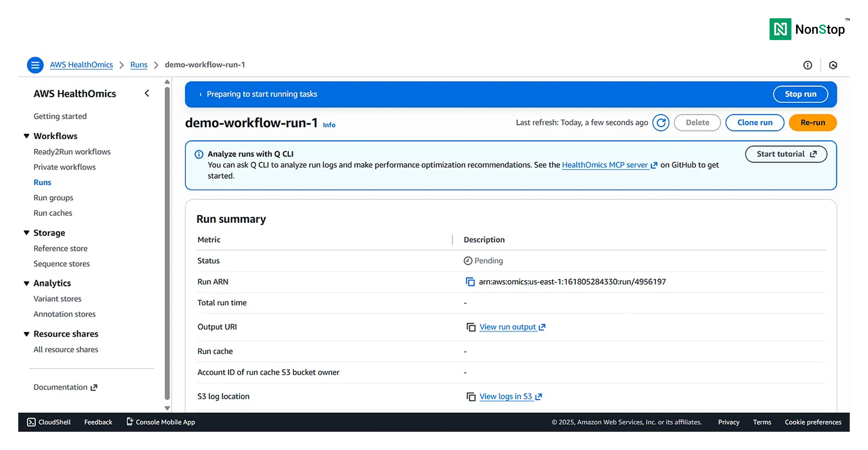This screenshot has width=868, height=450.
Task: Open CloudShell from the footer
Action: [x=49, y=422]
